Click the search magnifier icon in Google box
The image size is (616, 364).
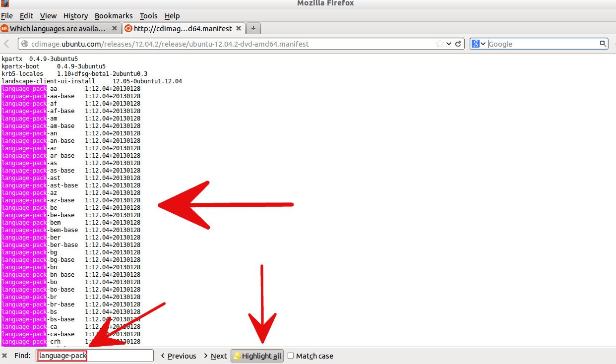603,44
